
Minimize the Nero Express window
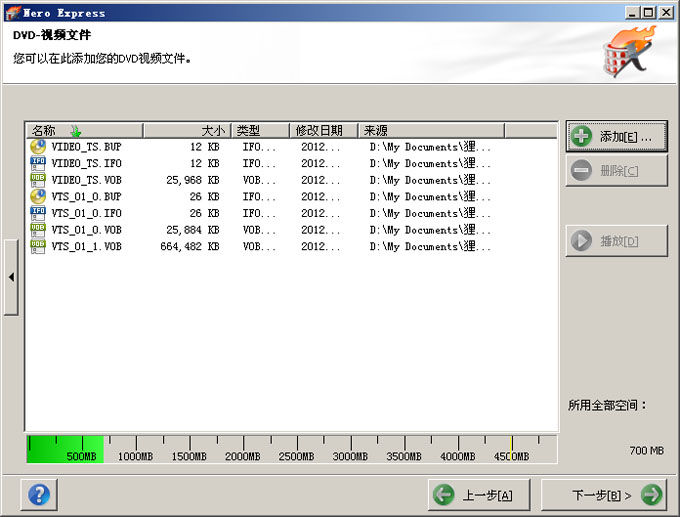pyautogui.click(x=632, y=13)
